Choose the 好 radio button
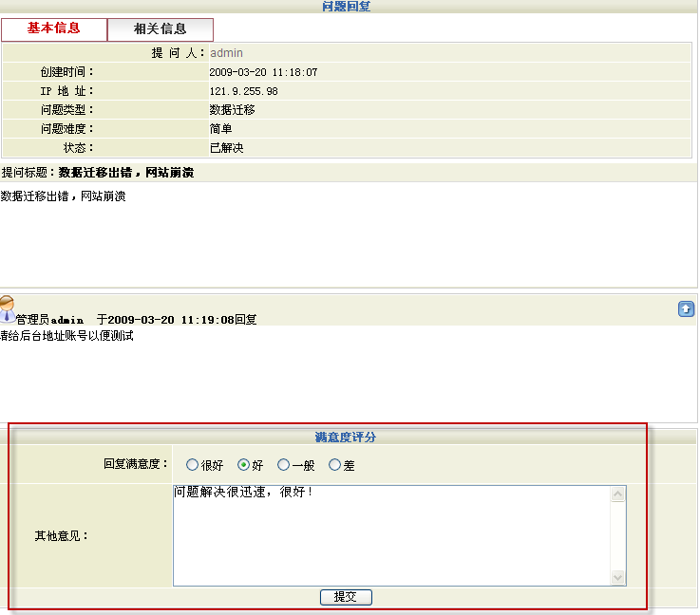700x615 pixels. pos(244,465)
